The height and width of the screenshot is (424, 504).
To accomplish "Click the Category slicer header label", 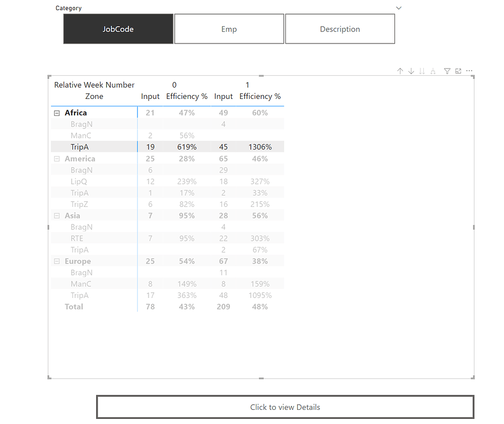I will click(x=68, y=8).
